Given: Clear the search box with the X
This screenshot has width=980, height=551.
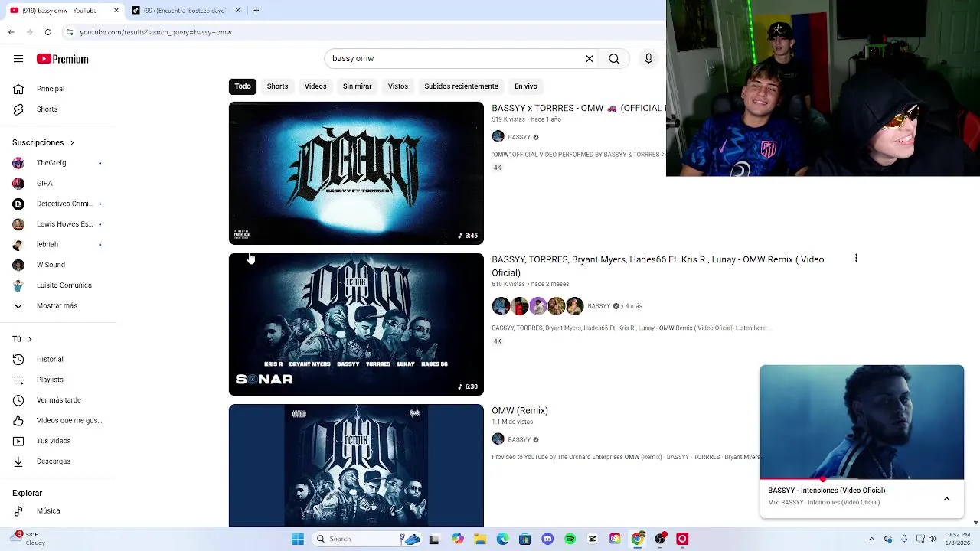Looking at the screenshot, I should click(590, 59).
